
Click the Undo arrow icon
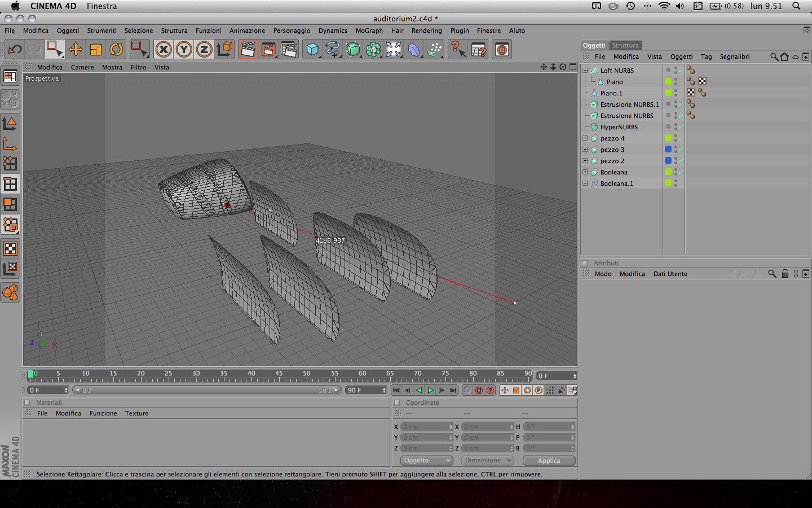(x=15, y=50)
